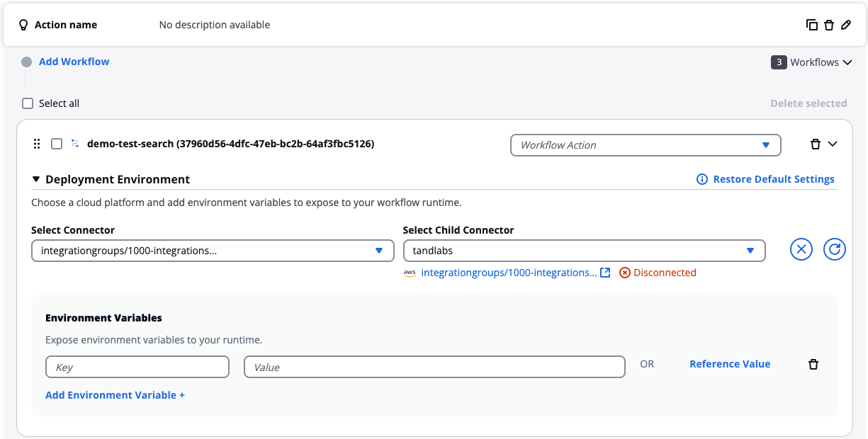This screenshot has height=439, width=868.
Task: Click the drag handle beside demo-test-search
Action: pyautogui.click(x=36, y=144)
